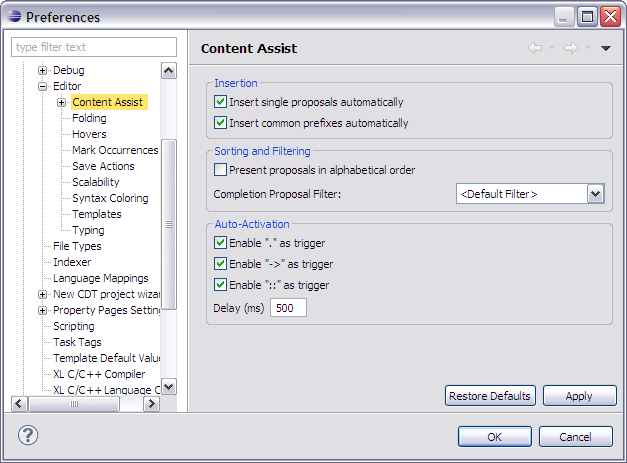Select XL C/C++ Language tree item
The image size is (627, 463).
[x=106, y=390]
